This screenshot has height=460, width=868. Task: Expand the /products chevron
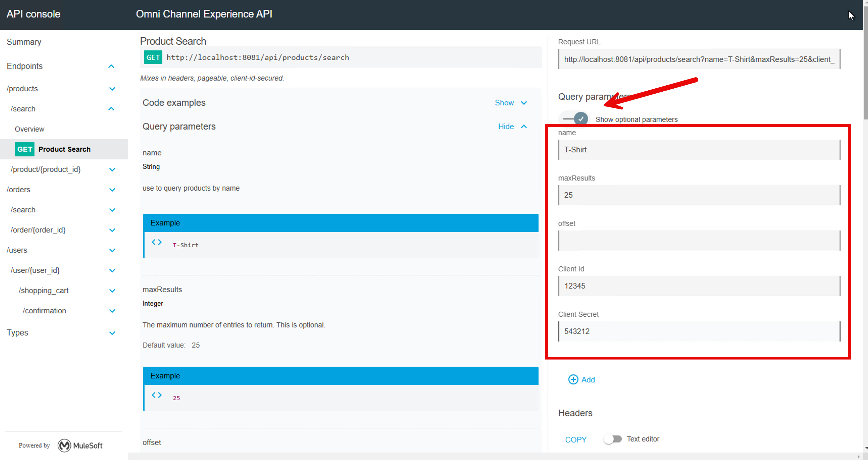click(x=112, y=89)
